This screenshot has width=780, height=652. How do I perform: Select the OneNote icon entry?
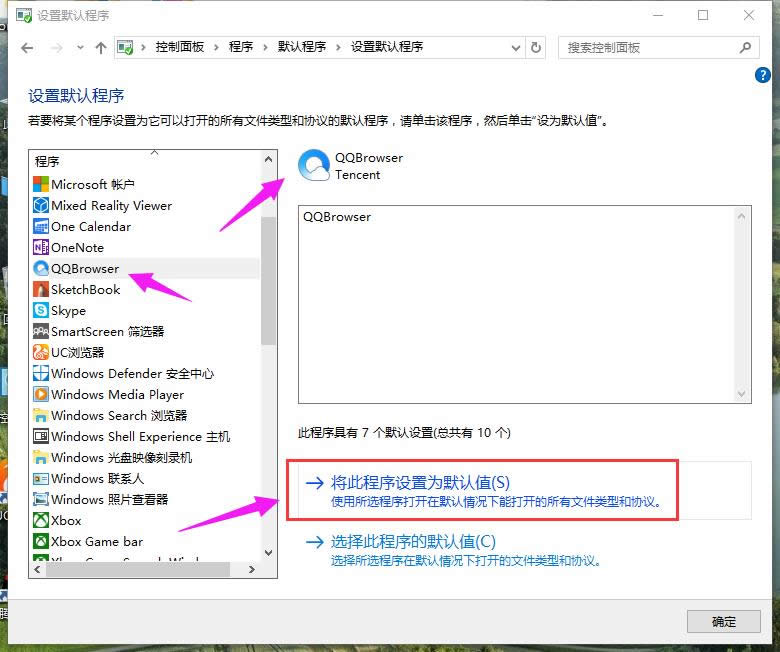pyautogui.click(x=41, y=247)
